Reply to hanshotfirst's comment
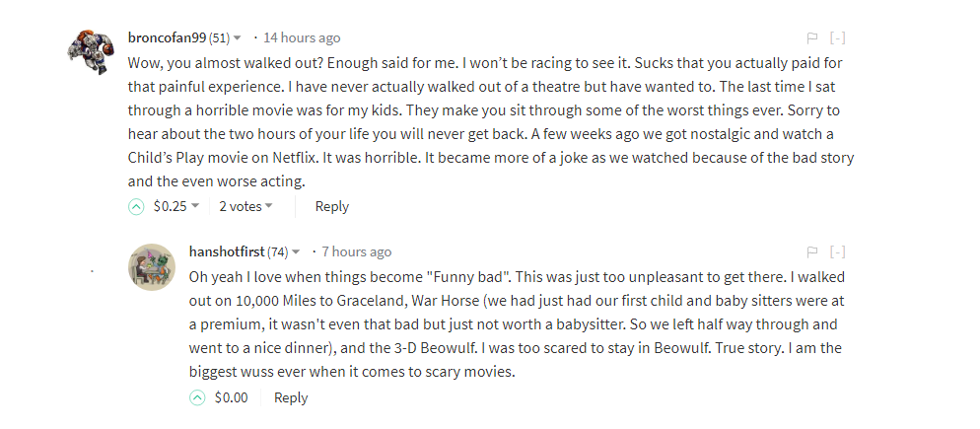 click(x=291, y=397)
